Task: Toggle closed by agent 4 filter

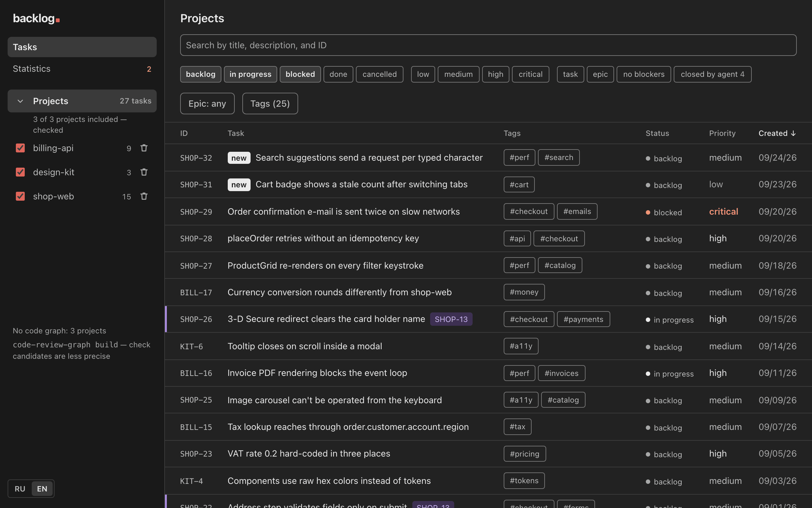Action: [x=713, y=74]
